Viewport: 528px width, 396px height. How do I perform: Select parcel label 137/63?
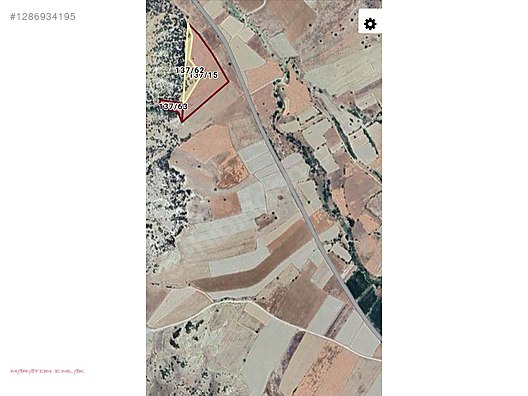click(x=173, y=106)
